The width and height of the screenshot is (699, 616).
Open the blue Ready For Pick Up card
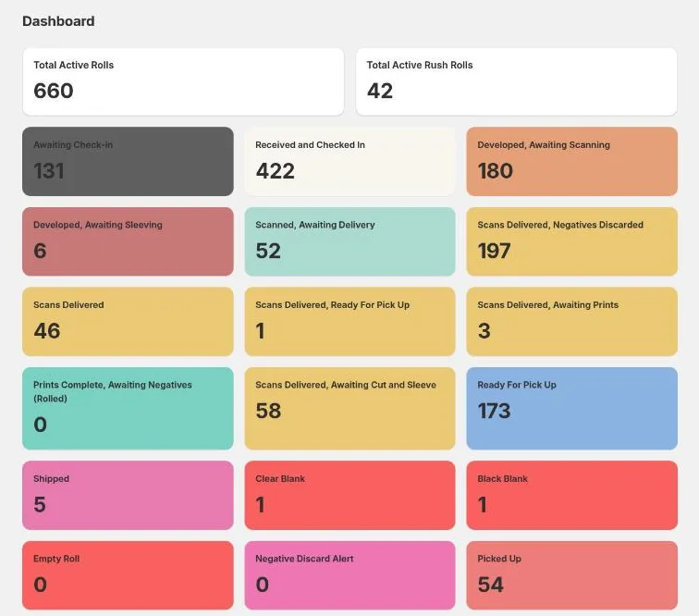pos(572,408)
